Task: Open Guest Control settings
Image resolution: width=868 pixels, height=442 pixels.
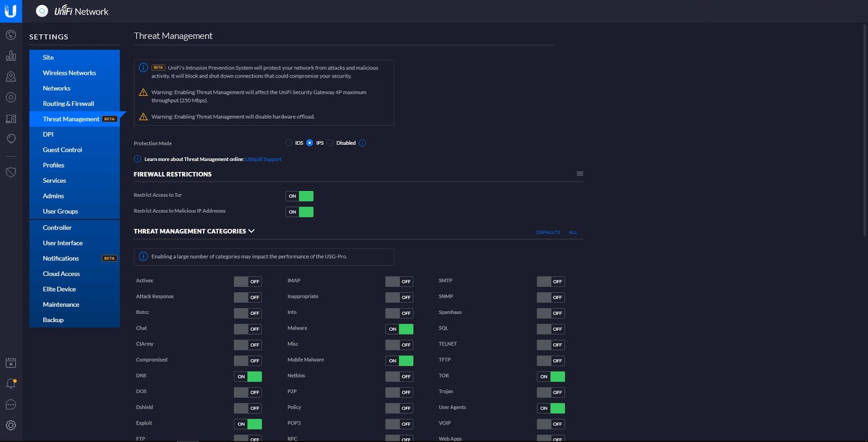Action: pyautogui.click(x=74, y=150)
